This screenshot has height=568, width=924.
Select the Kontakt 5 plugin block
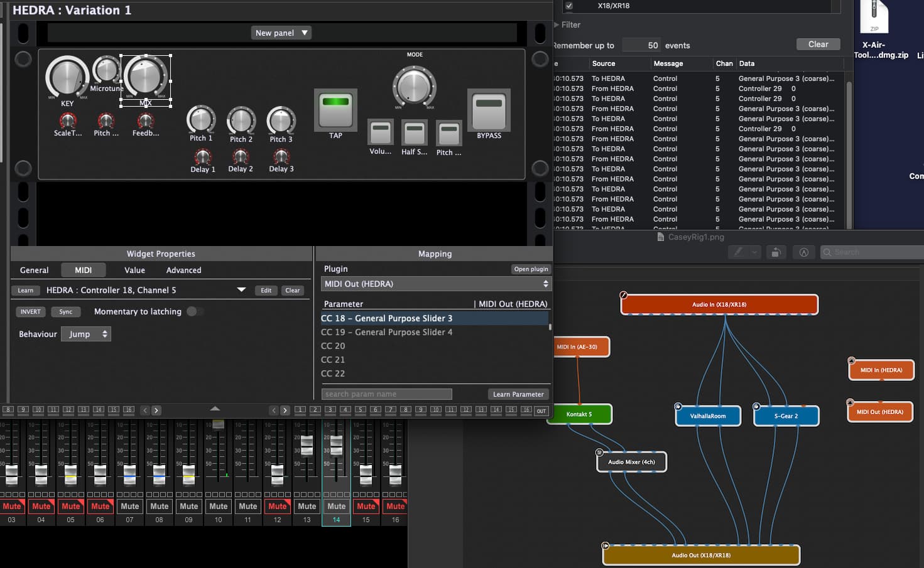579,414
